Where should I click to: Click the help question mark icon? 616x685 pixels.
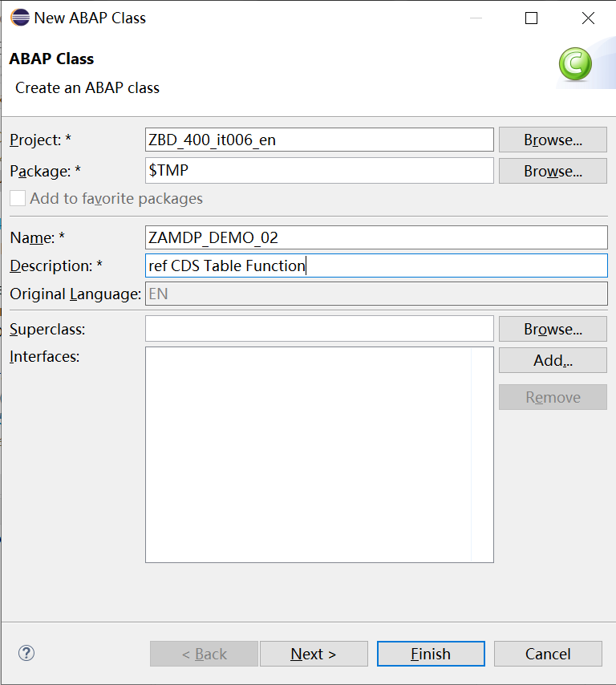26,654
